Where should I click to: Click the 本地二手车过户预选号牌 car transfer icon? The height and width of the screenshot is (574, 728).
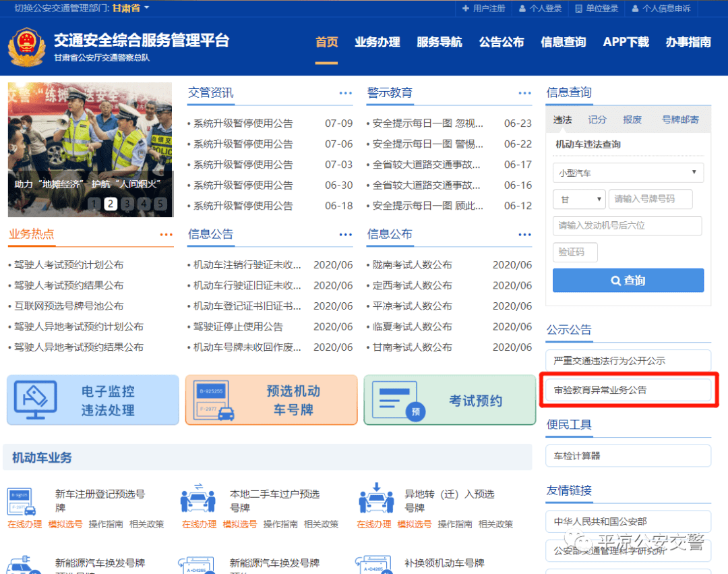[198, 498]
